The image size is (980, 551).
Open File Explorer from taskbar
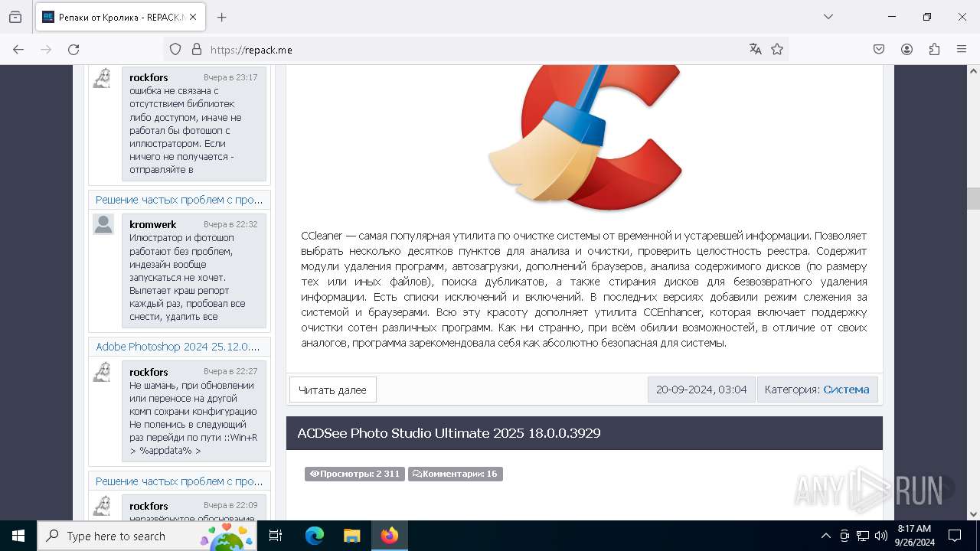351,536
